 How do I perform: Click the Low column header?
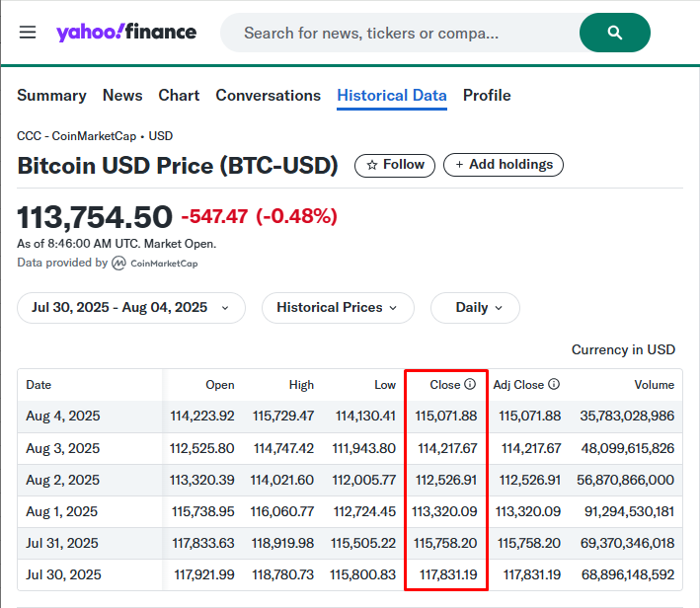click(x=385, y=385)
